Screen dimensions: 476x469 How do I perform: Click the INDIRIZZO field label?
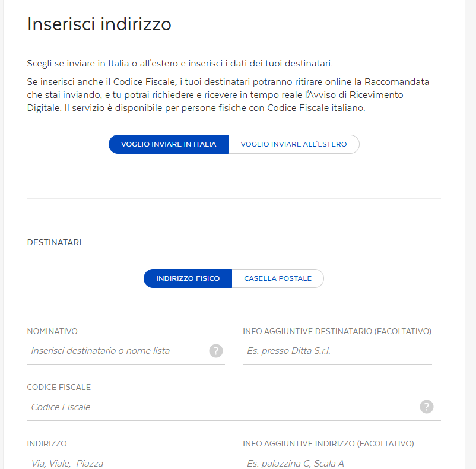coord(47,443)
